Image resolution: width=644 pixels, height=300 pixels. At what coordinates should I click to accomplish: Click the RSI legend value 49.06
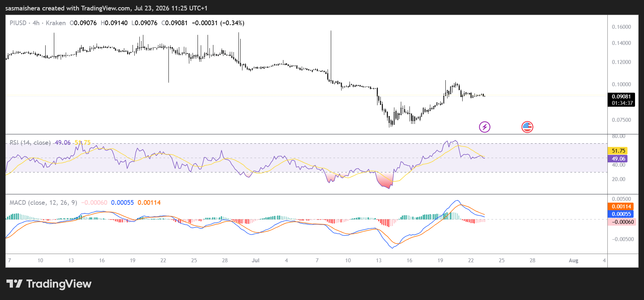(x=62, y=143)
